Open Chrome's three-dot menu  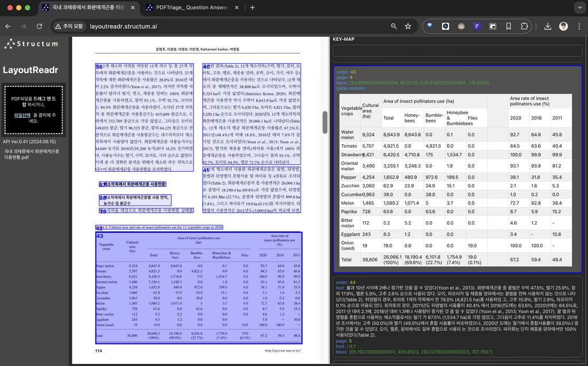[x=579, y=26]
